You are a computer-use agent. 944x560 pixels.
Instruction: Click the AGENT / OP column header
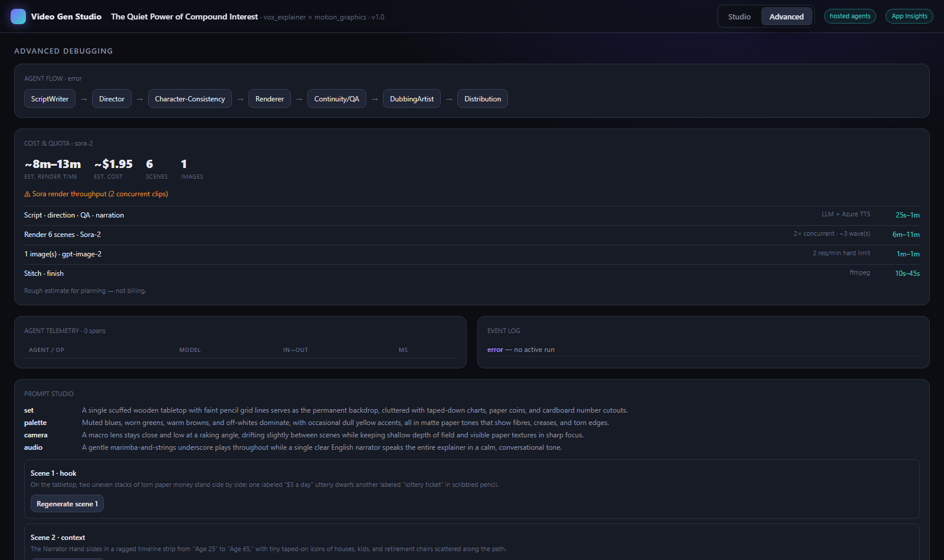[x=47, y=350]
